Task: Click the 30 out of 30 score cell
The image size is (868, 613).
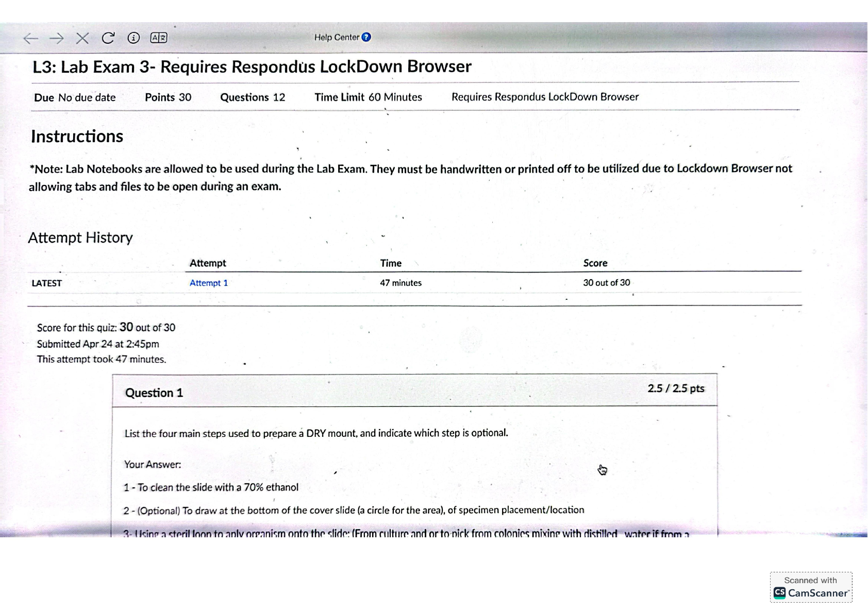Action: [x=607, y=283]
